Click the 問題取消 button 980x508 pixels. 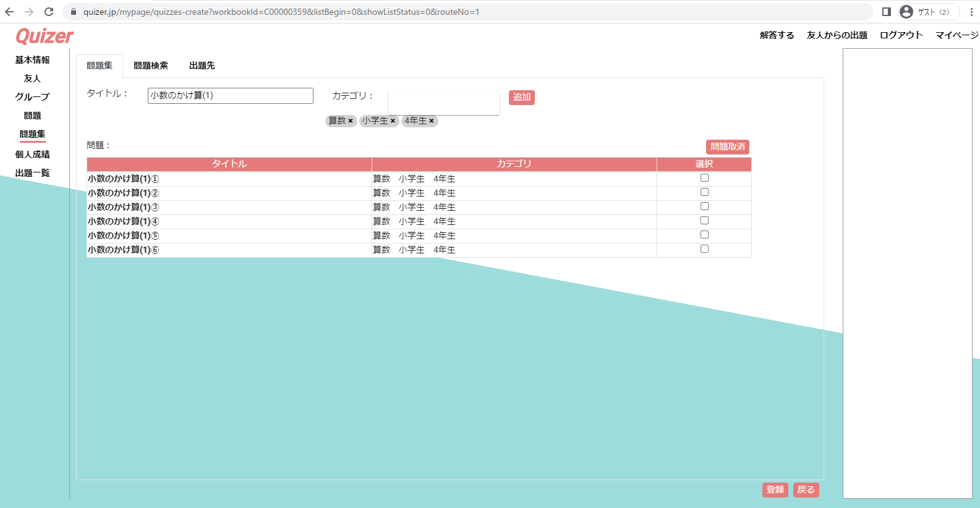[x=728, y=146]
